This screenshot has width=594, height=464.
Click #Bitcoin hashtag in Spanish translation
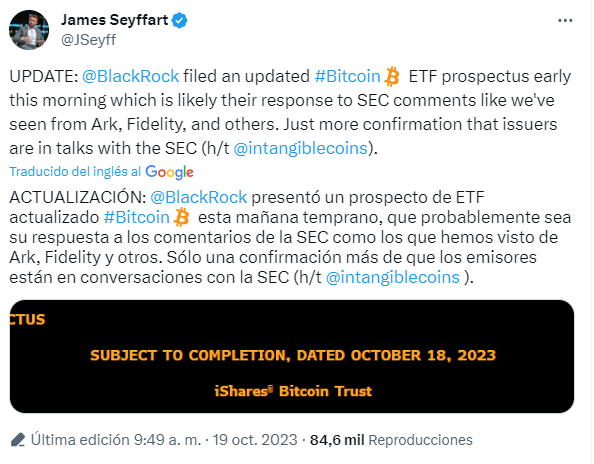click(x=136, y=217)
